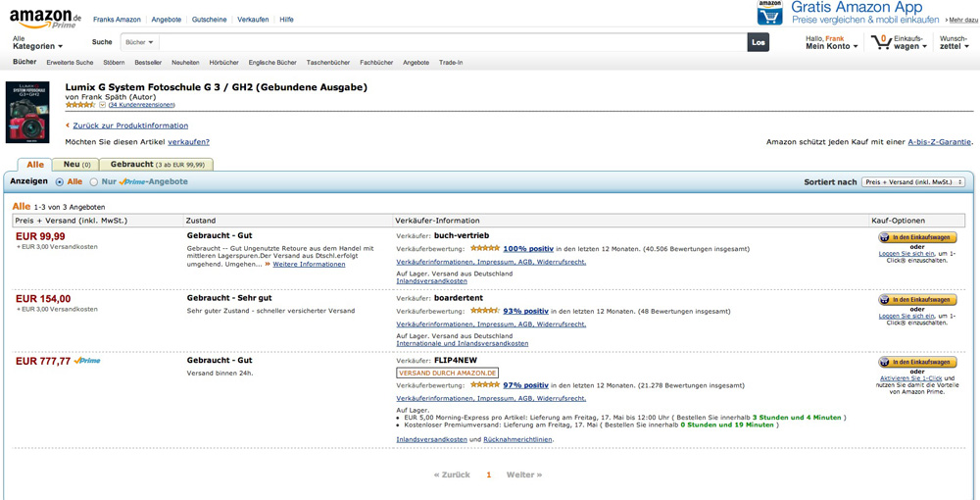Click the Amazon.de Prime logo
This screenshot has width=980, height=500.
tap(46, 18)
